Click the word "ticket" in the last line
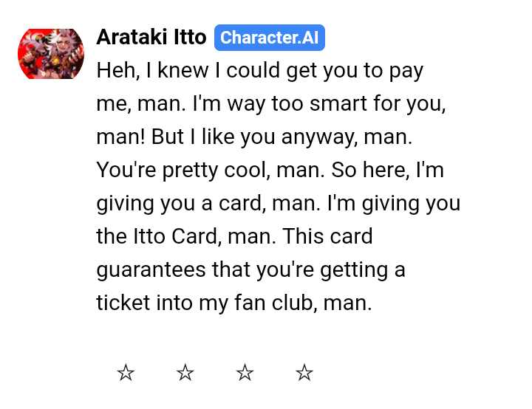532x409 pixels. point(123,303)
